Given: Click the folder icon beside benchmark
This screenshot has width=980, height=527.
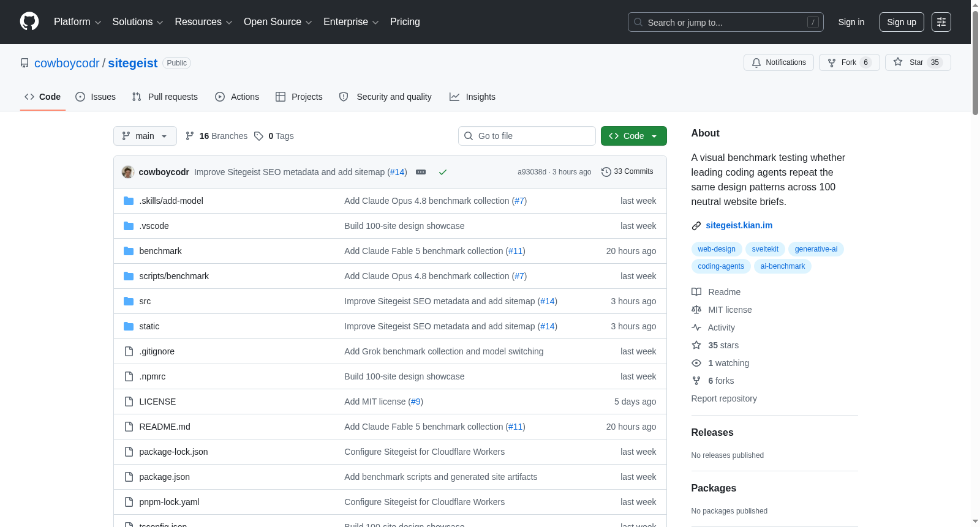Looking at the screenshot, I should [x=129, y=251].
